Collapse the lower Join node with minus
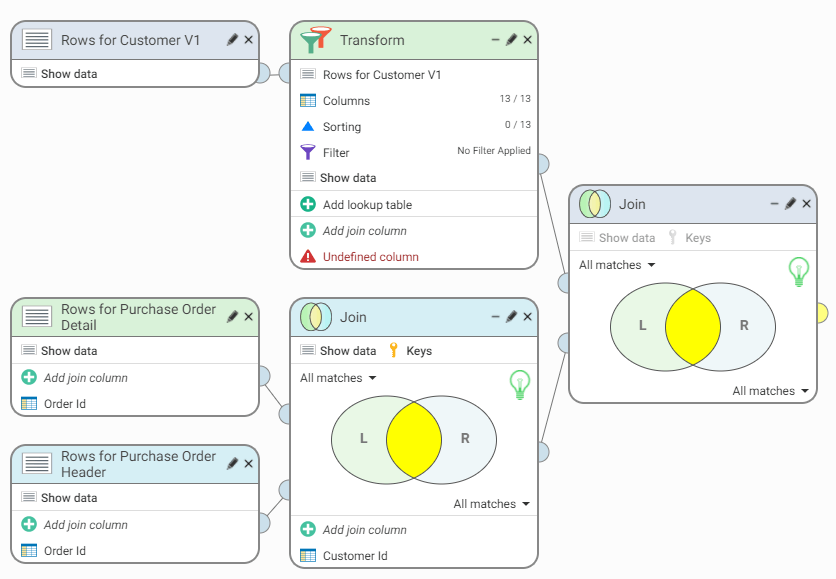This screenshot has width=836, height=579. [495, 317]
